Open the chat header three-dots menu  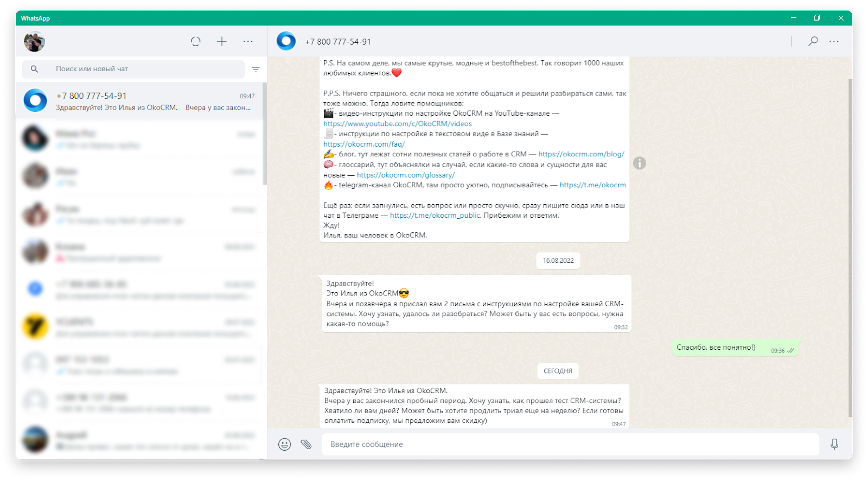pos(834,41)
